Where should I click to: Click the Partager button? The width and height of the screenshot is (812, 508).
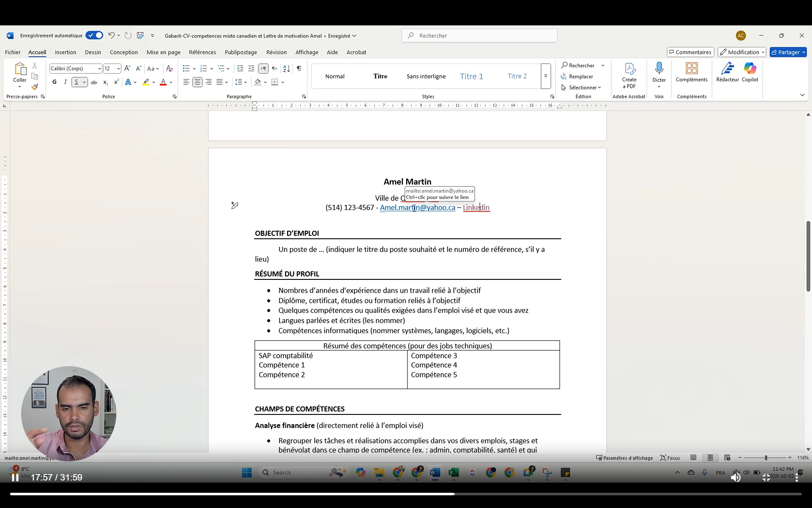[787, 52]
